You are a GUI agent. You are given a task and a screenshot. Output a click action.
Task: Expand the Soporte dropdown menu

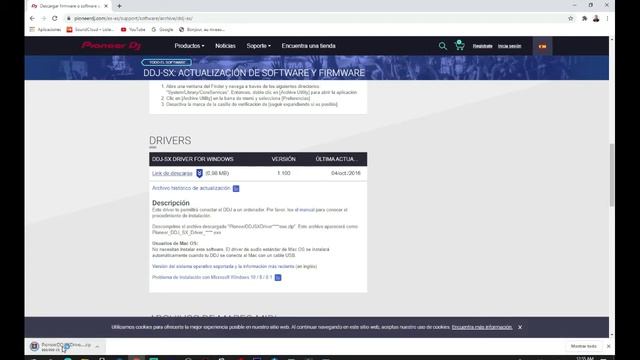click(x=258, y=46)
